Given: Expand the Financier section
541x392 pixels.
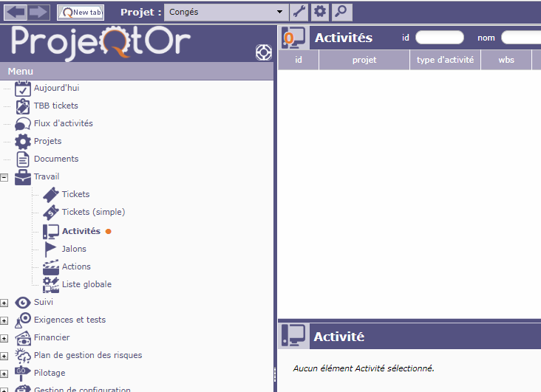Looking at the screenshot, I should click(x=4, y=339).
